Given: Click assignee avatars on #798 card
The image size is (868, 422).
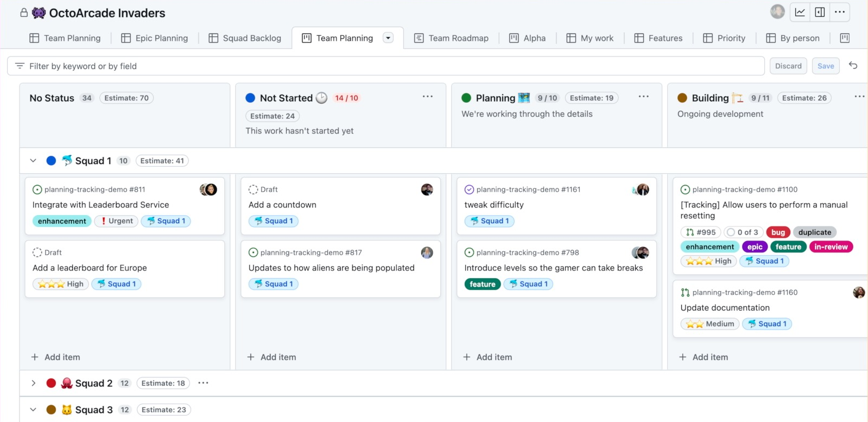Looking at the screenshot, I should 641,253.
